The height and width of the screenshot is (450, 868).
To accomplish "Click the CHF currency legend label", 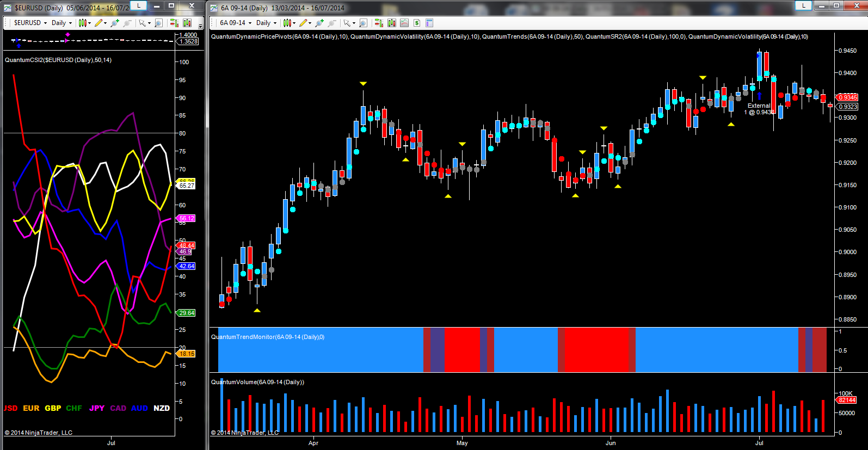I will pyautogui.click(x=74, y=408).
